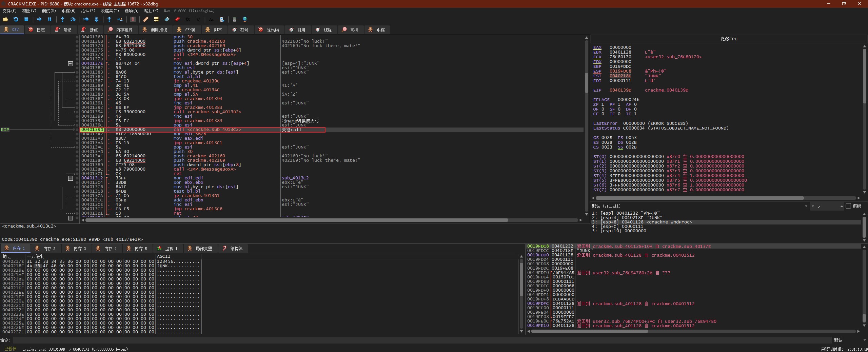Click the restart debugging icon
Image resolution: width=868 pixels, height=352 pixels.
pyautogui.click(x=16, y=19)
